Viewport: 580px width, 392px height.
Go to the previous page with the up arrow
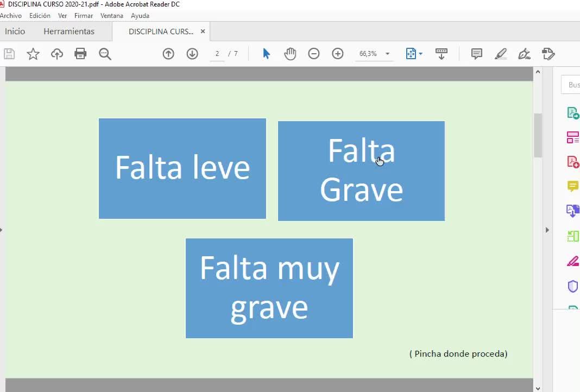pyautogui.click(x=168, y=54)
